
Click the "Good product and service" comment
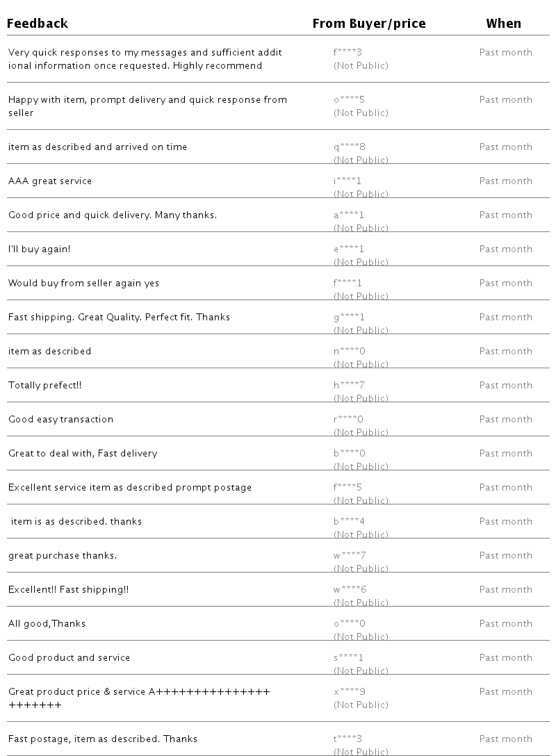[x=69, y=657]
